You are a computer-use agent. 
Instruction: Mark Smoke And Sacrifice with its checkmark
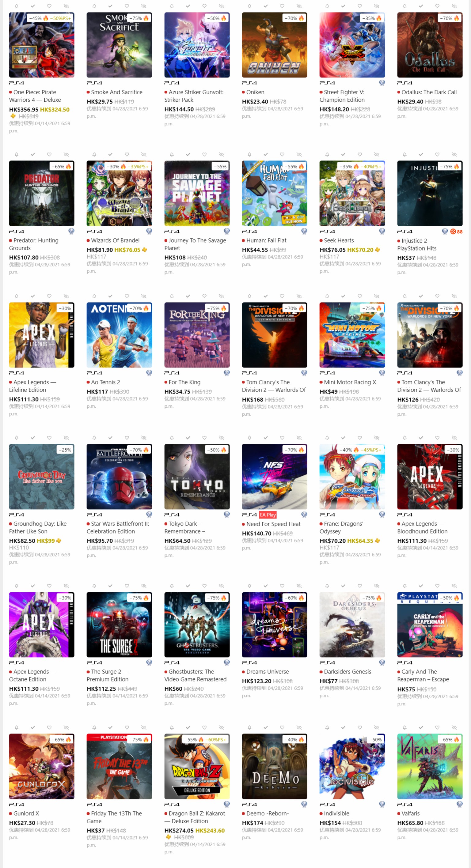(x=110, y=6)
